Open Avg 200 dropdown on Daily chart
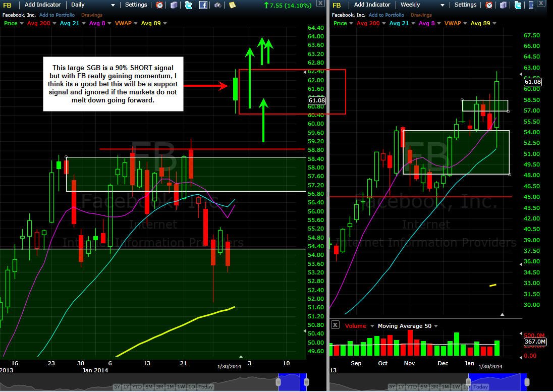Image resolution: width=553 pixels, height=392 pixels. 54,23
